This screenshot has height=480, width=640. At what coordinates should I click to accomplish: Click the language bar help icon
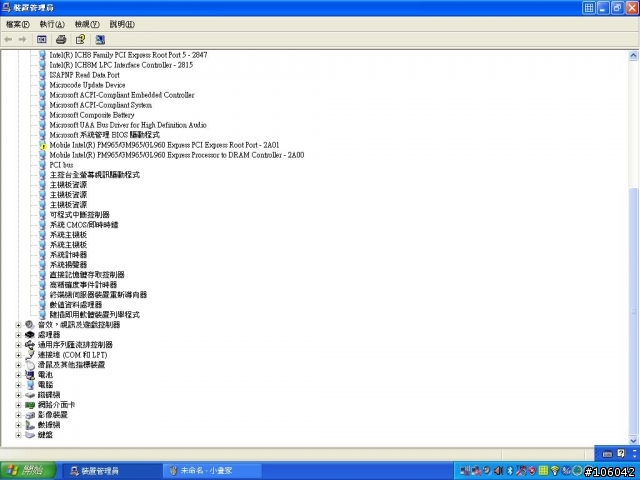621,453
